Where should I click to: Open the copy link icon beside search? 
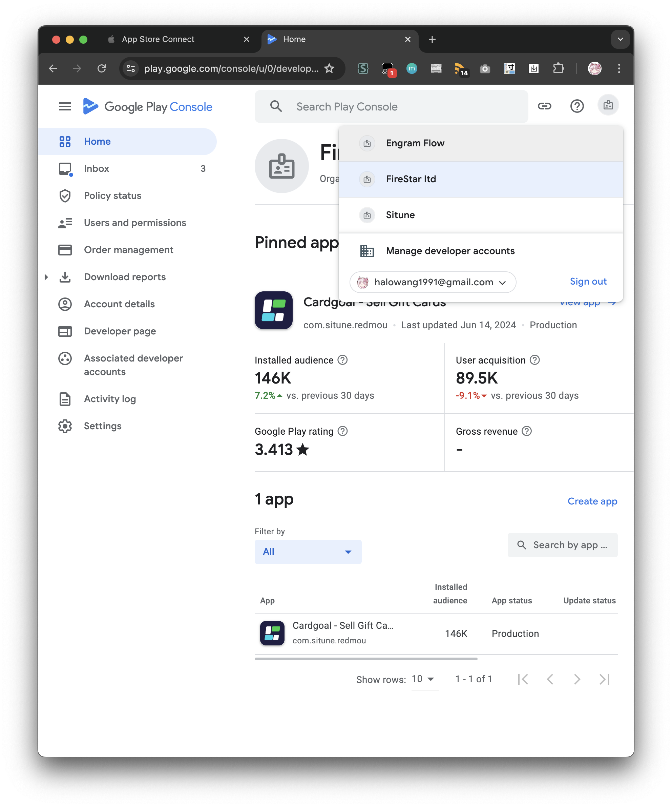coord(544,106)
